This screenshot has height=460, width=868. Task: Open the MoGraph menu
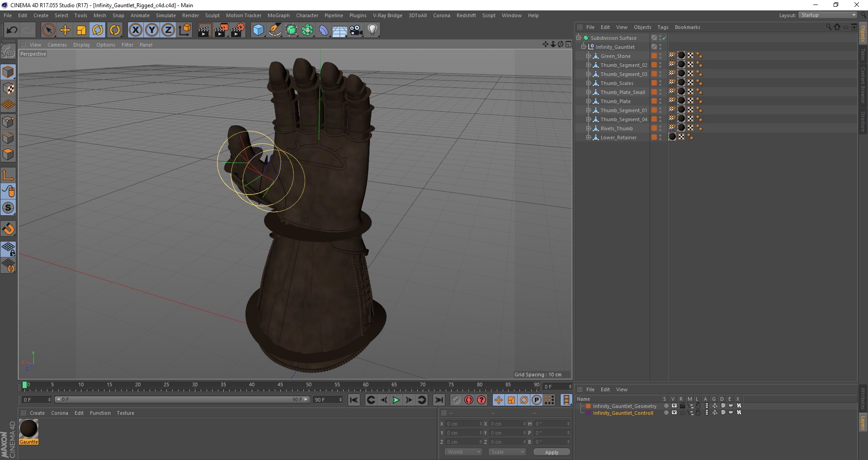click(278, 15)
